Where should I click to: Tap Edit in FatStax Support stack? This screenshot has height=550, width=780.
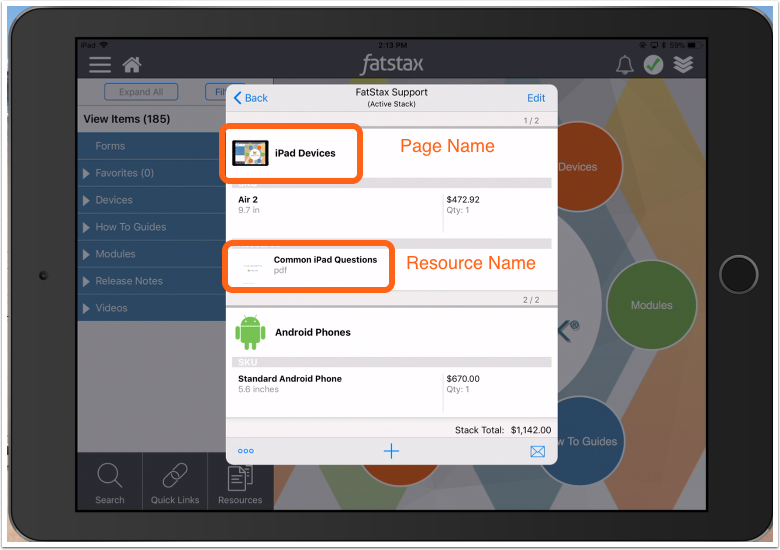pos(536,98)
